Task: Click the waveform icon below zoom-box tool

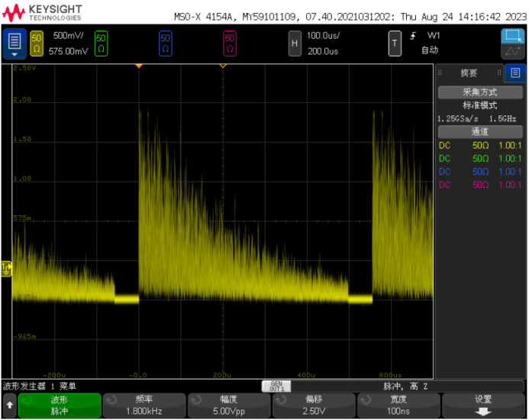Action: tap(511, 52)
